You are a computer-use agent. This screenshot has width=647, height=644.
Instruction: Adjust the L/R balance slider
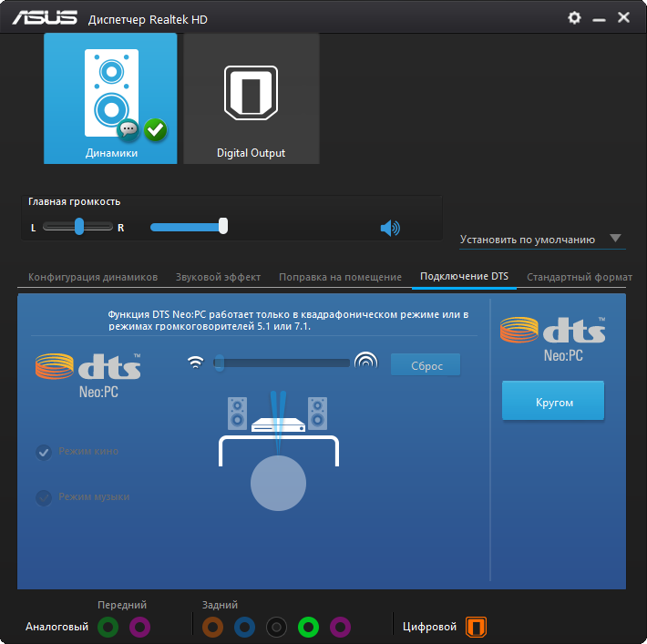click(77, 227)
